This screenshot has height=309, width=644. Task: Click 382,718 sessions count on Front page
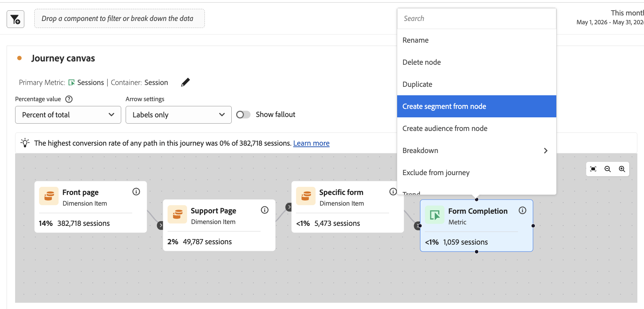click(x=84, y=223)
